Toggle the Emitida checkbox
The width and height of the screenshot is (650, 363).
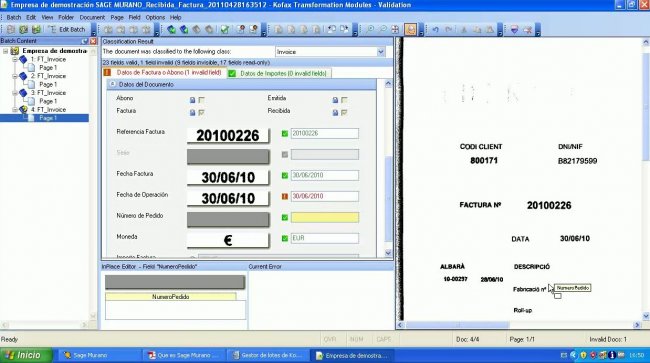[x=344, y=100]
